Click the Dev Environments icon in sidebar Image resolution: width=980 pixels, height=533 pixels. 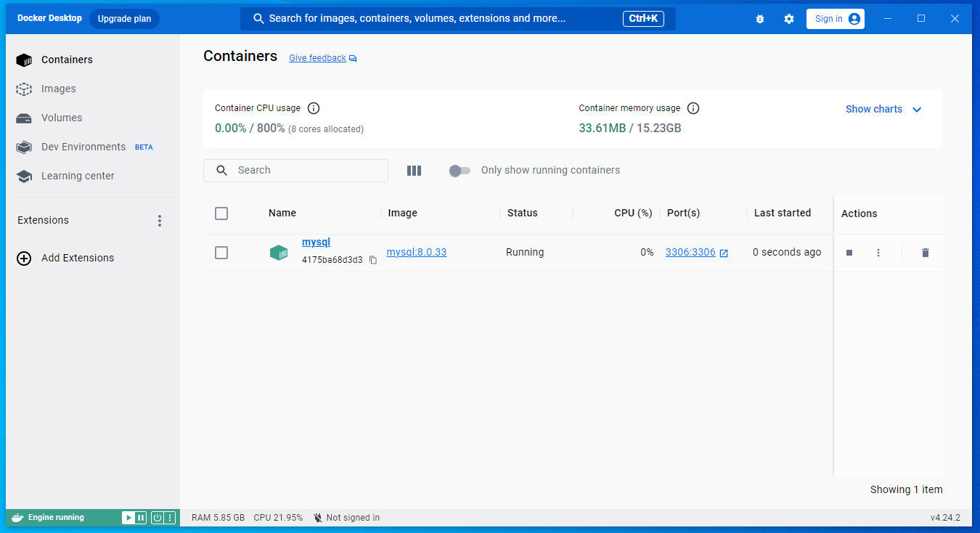[24, 147]
